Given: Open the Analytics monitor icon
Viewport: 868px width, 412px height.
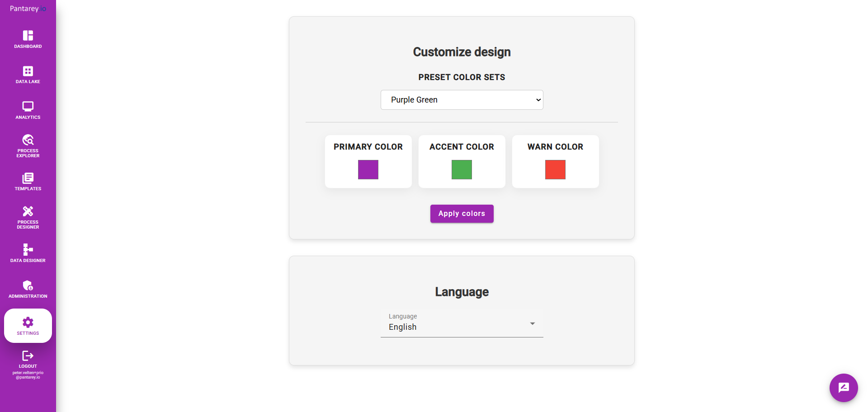Looking at the screenshot, I should [28, 107].
